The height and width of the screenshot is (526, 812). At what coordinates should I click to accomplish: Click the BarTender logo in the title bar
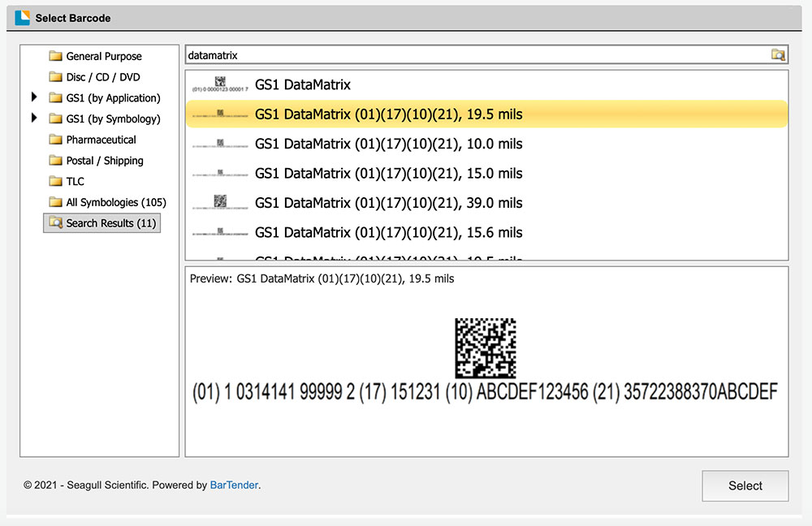22,18
